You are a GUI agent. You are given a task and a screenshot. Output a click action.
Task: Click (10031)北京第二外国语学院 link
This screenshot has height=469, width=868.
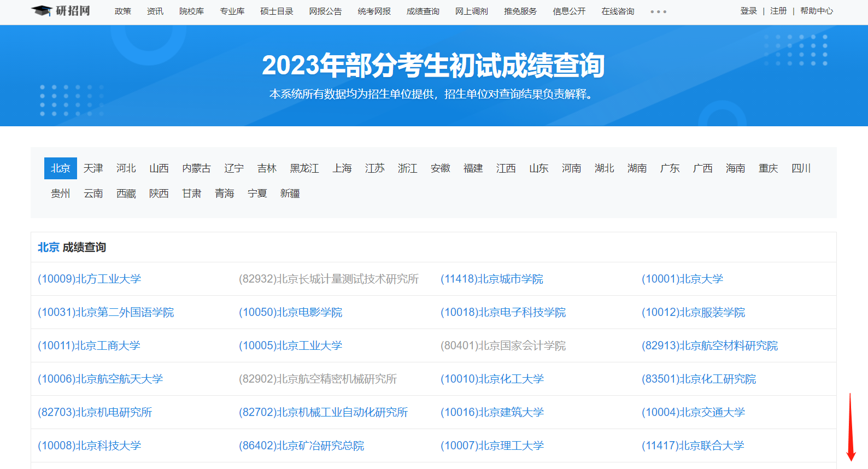coord(106,312)
